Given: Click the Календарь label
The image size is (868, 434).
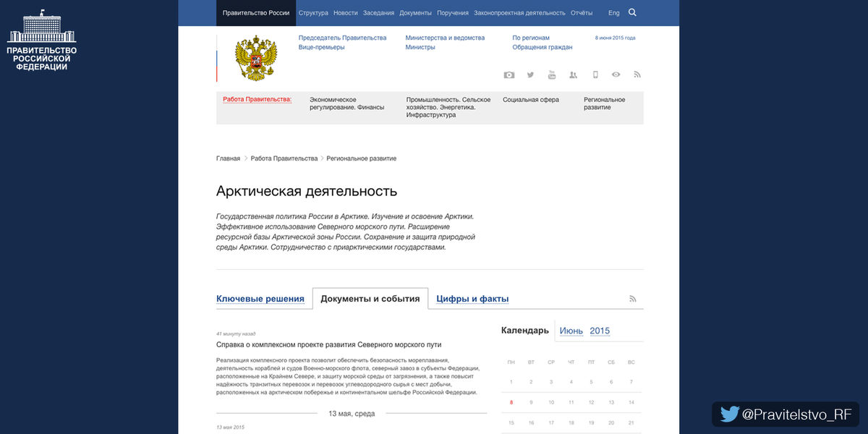Looking at the screenshot, I should click(x=525, y=331).
